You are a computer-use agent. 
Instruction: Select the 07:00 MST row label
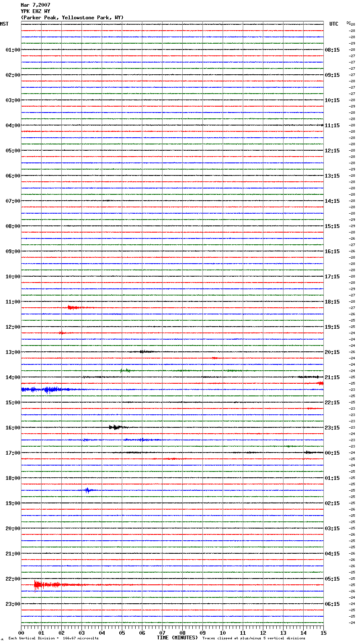click(13, 201)
